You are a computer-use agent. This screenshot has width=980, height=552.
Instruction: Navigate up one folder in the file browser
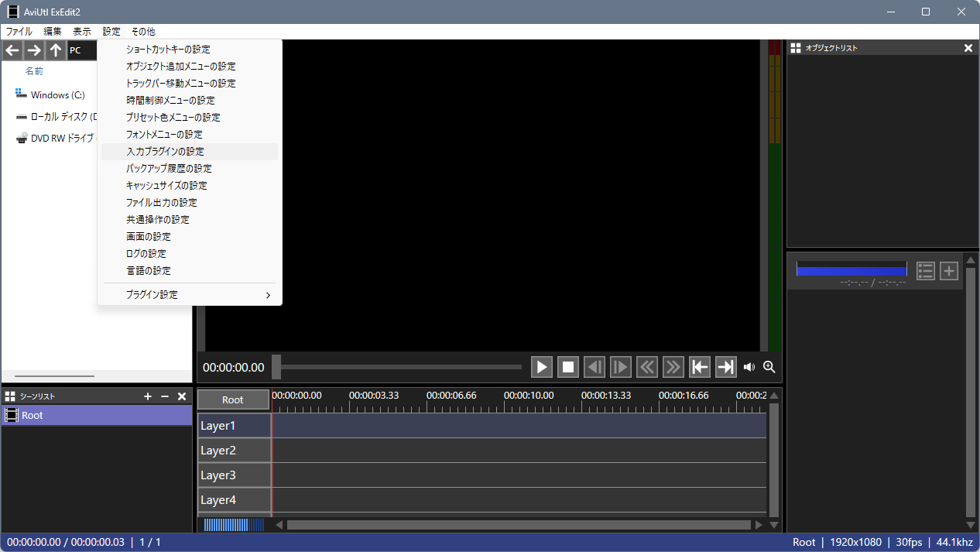[x=56, y=50]
